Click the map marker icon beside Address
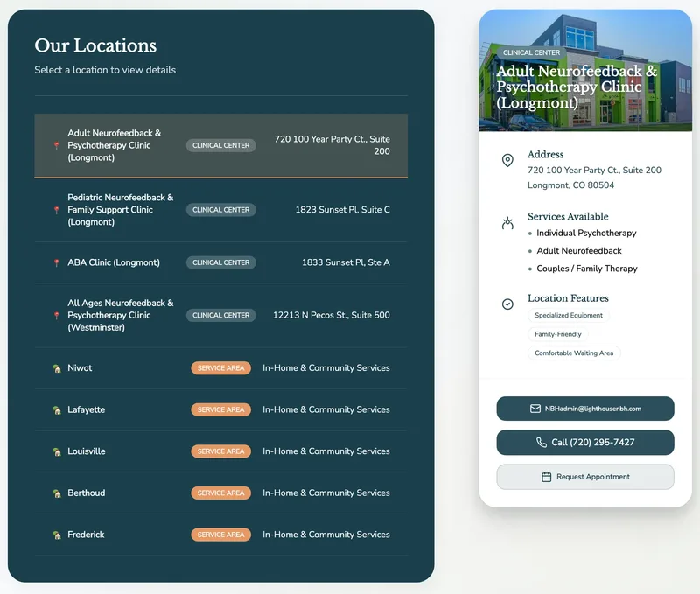The width and height of the screenshot is (700, 594). 507,160
